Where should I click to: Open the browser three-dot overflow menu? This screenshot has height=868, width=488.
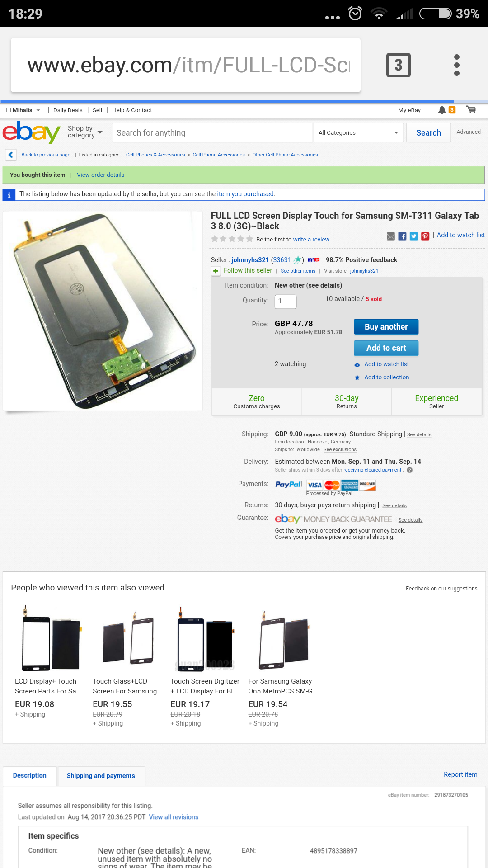[x=457, y=65]
